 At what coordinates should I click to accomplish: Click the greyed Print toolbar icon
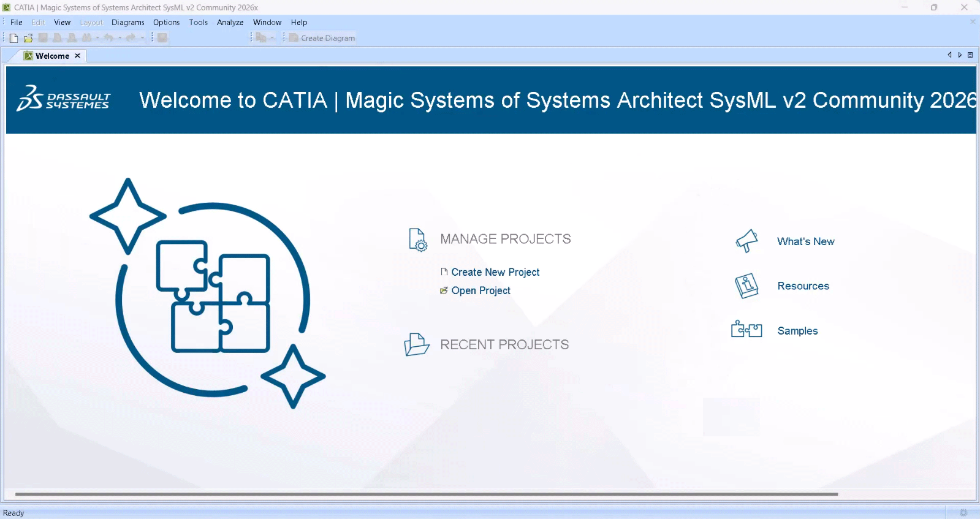pyautogui.click(x=58, y=38)
